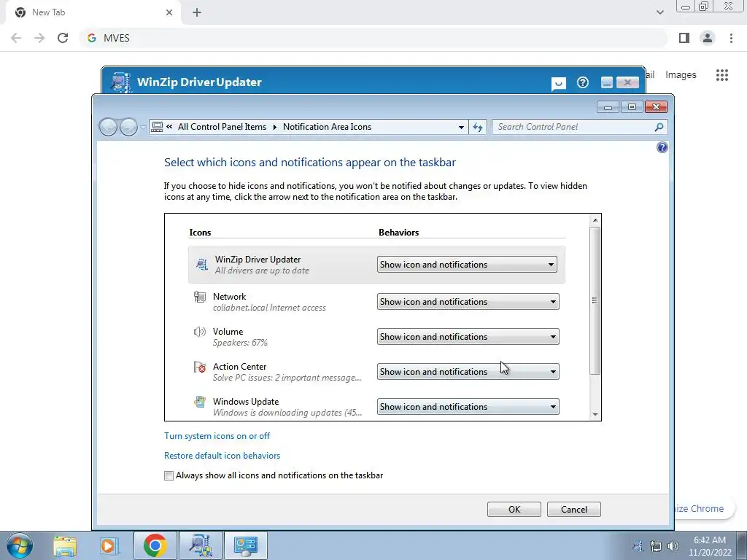Screen dimensions: 747x560
Task: Click the Action Center flag icon
Action: coord(200,367)
